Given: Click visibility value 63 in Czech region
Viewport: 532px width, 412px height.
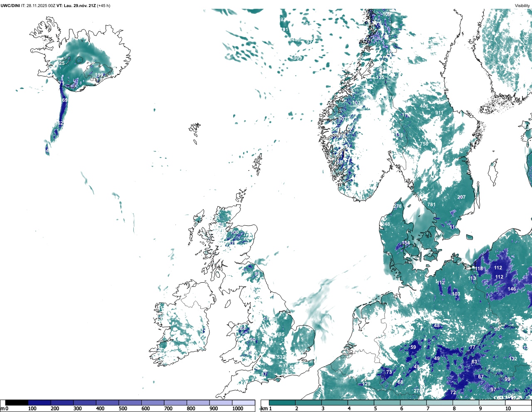Looking at the screenshot, I should [x=474, y=362].
